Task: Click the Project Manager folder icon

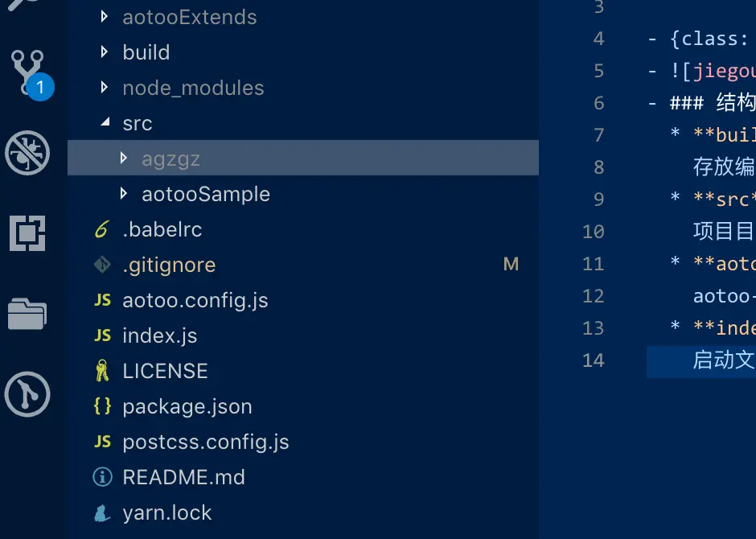Action: click(27, 314)
